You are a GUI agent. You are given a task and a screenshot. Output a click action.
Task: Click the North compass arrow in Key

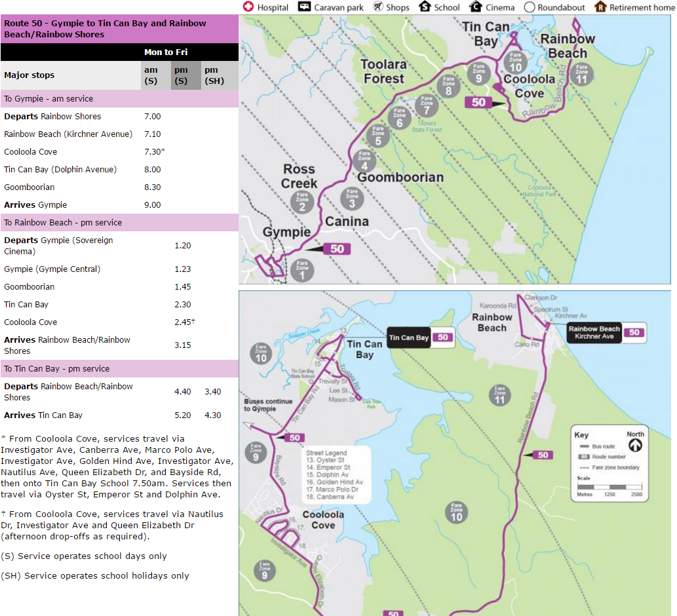635,446
